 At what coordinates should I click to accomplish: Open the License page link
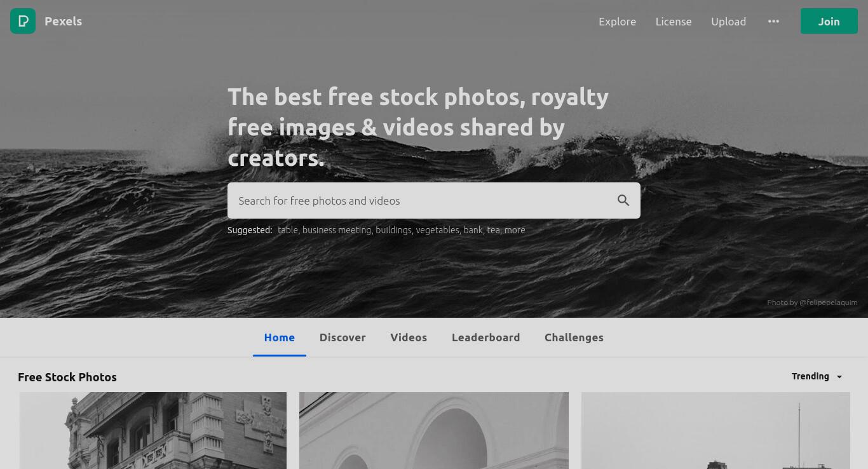674,21
